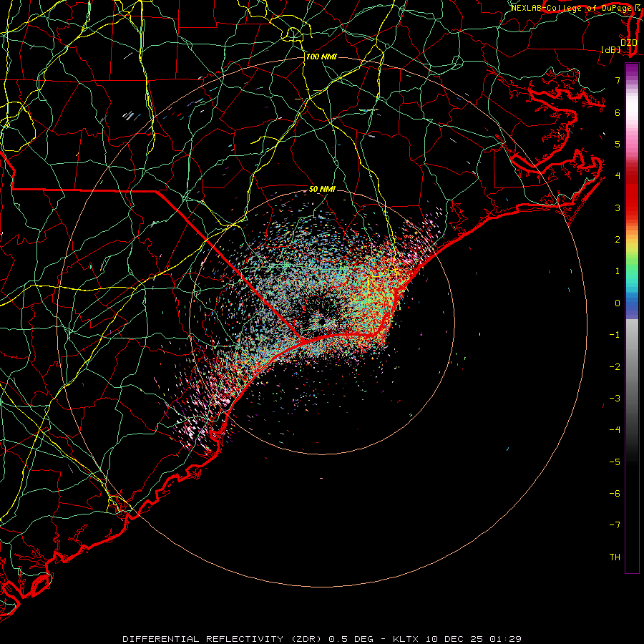Screen dimensions: 644x644
Task: Click the '7' value on the color scale
Action: pyautogui.click(x=618, y=80)
